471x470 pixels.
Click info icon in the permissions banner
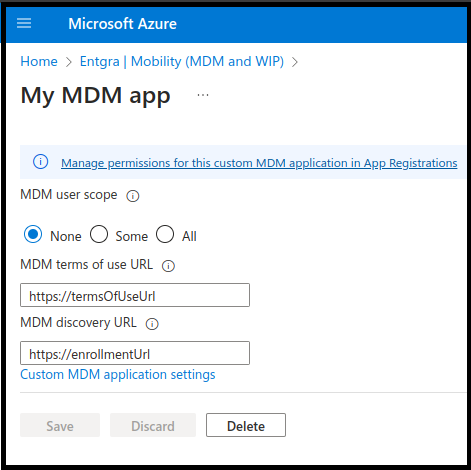point(41,162)
